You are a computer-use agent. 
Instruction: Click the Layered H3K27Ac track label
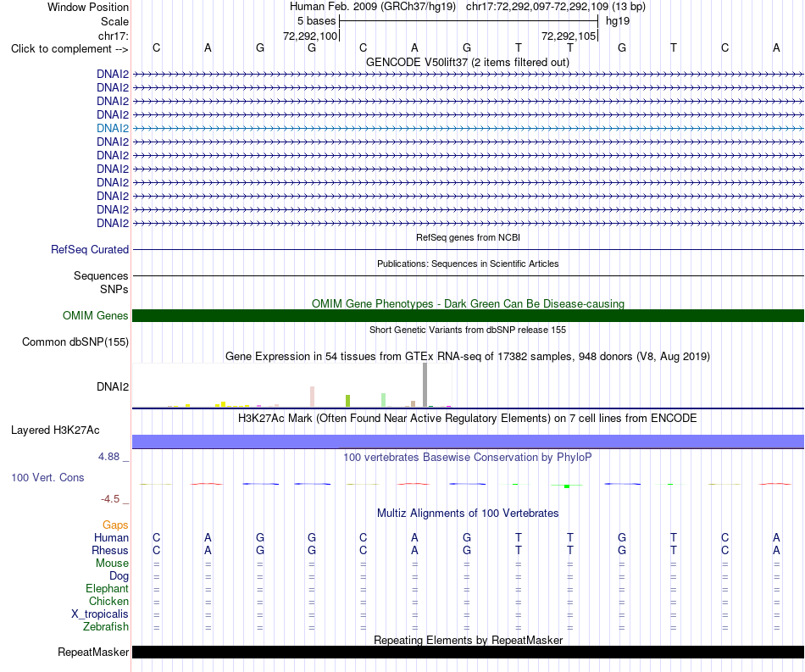[x=55, y=430]
